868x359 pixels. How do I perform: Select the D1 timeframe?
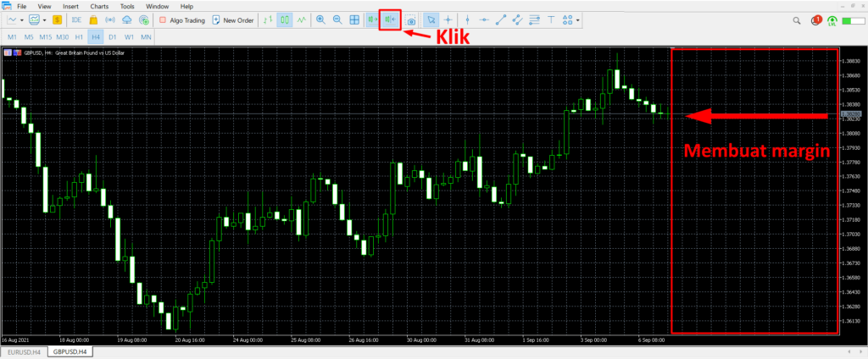[x=113, y=36]
